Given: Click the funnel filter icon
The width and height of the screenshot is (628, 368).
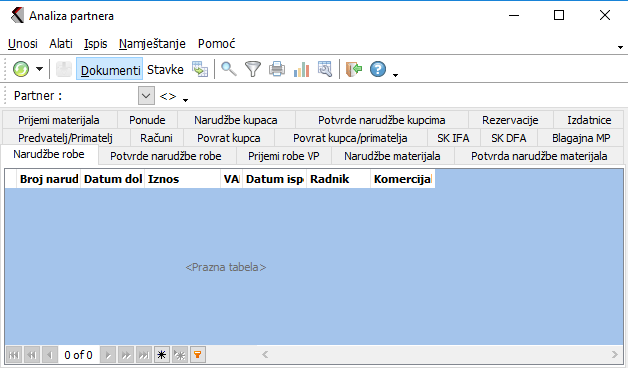Looking at the screenshot, I should tap(253, 69).
